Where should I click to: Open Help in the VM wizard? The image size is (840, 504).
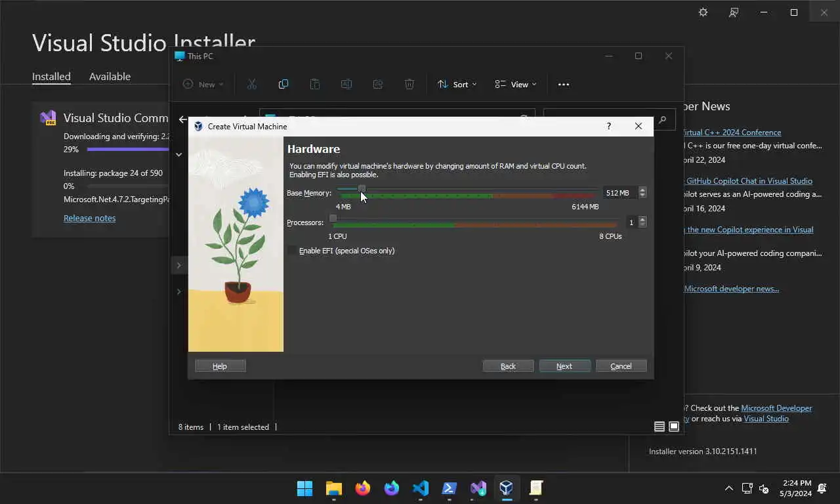point(220,366)
